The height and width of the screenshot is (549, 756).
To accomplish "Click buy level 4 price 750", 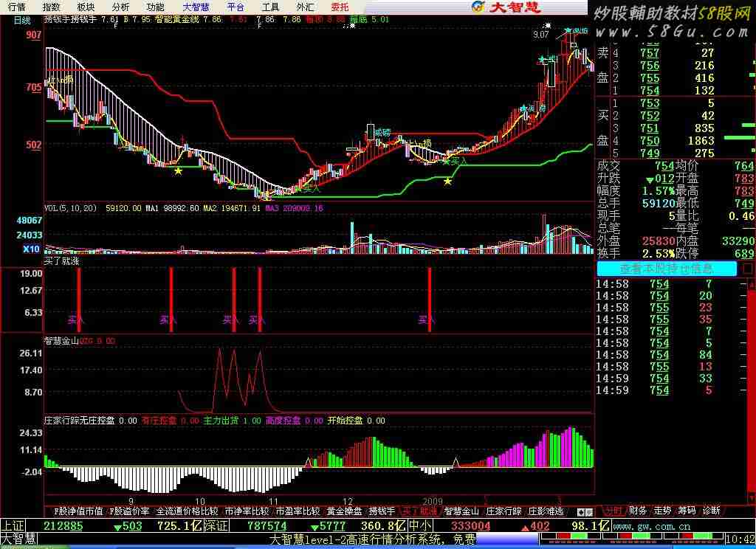I will coord(650,140).
